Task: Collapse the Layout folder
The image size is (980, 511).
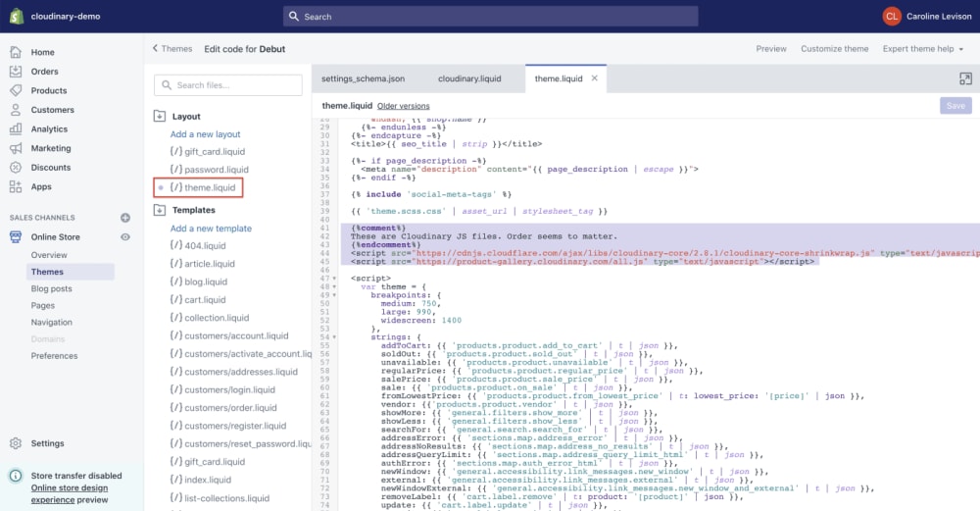Action: click(x=160, y=117)
